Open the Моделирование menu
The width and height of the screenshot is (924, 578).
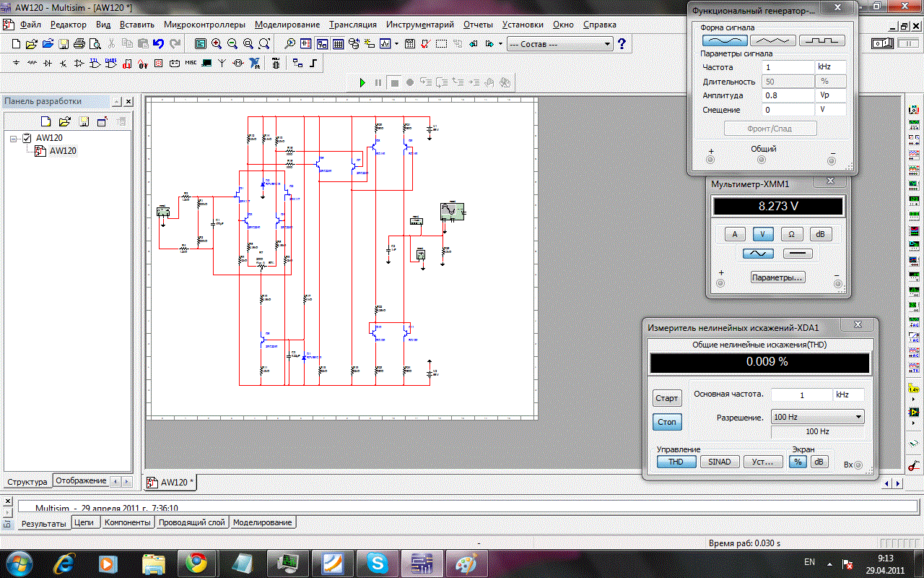(287, 25)
